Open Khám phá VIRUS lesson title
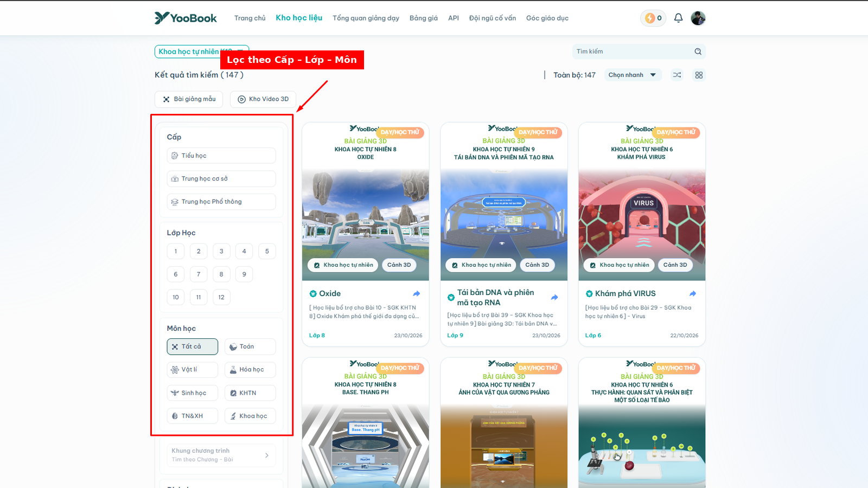The height and width of the screenshot is (488, 868). (626, 293)
